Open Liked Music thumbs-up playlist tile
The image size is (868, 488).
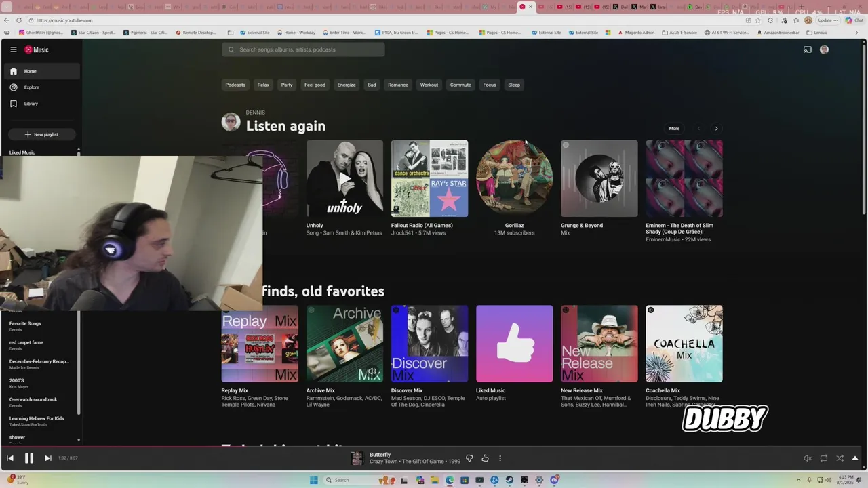(x=514, y=344)
